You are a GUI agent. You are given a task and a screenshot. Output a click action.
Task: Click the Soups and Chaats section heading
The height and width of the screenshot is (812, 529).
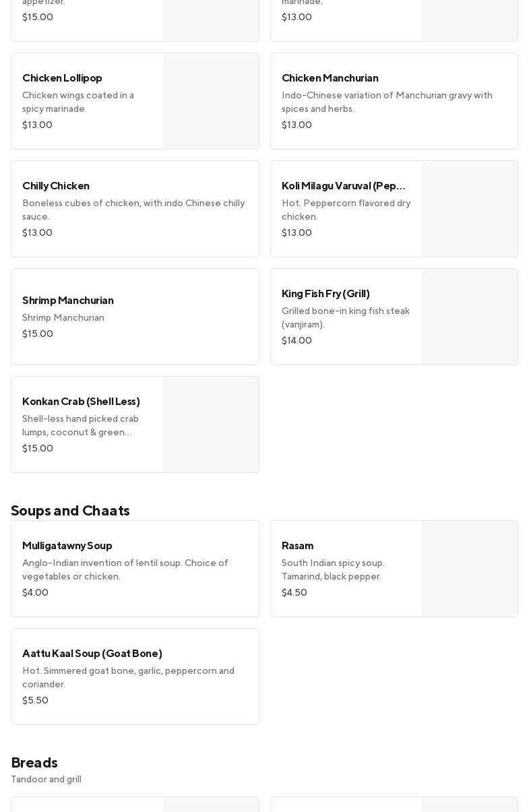(70, 511)
